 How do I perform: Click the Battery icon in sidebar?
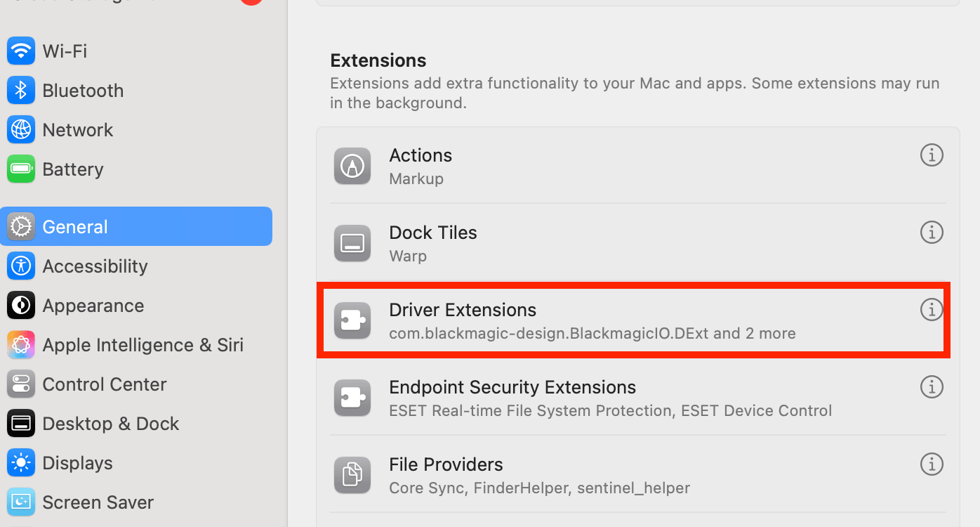[21, 169]
